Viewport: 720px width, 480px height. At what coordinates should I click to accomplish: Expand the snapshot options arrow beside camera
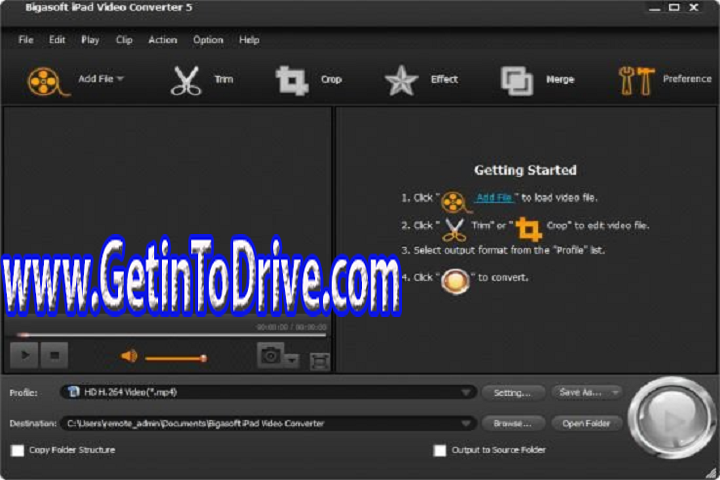pos(292,360)
